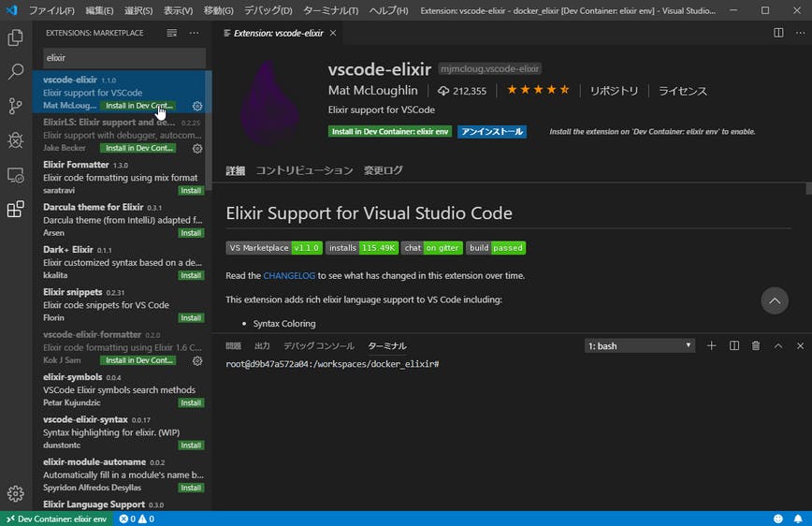Screen dimensions: 812x526
Task: Close the Extension: vscode-elixir tab
Action: (333, 33)
